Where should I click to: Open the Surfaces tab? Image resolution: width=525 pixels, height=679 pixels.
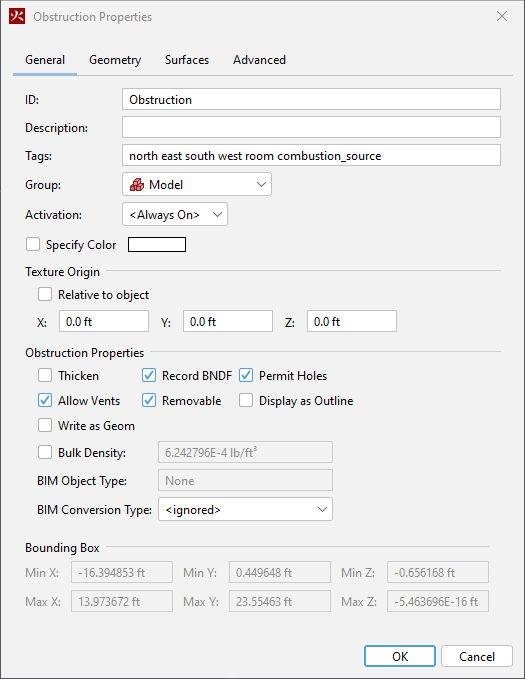pyautogui.click(x=187, y=60)
